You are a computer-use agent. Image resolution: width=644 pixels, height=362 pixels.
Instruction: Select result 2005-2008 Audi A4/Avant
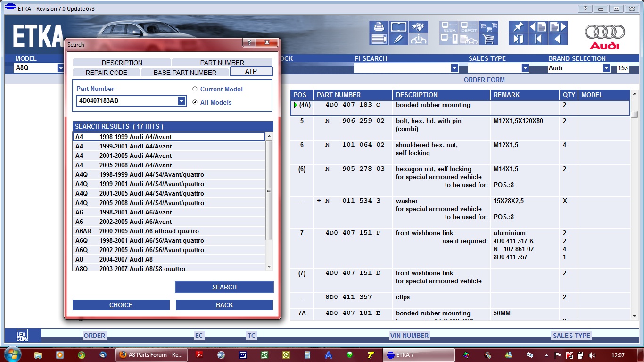point(169,165)
